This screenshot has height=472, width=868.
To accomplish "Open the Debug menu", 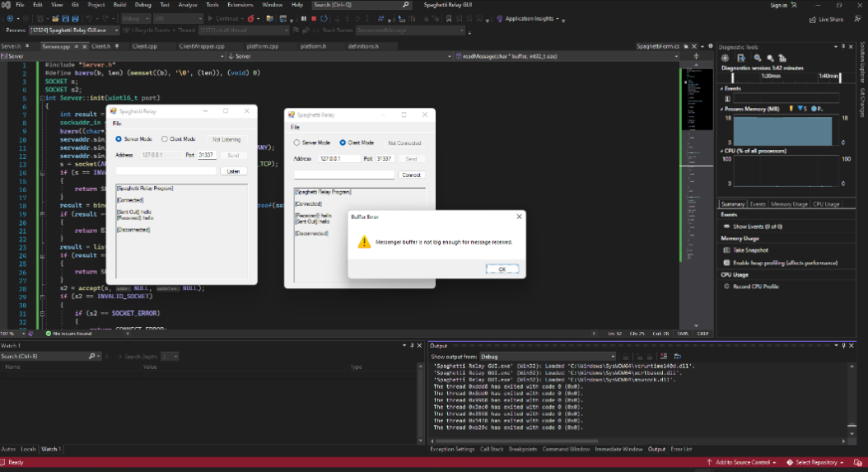I will (142, 4).
